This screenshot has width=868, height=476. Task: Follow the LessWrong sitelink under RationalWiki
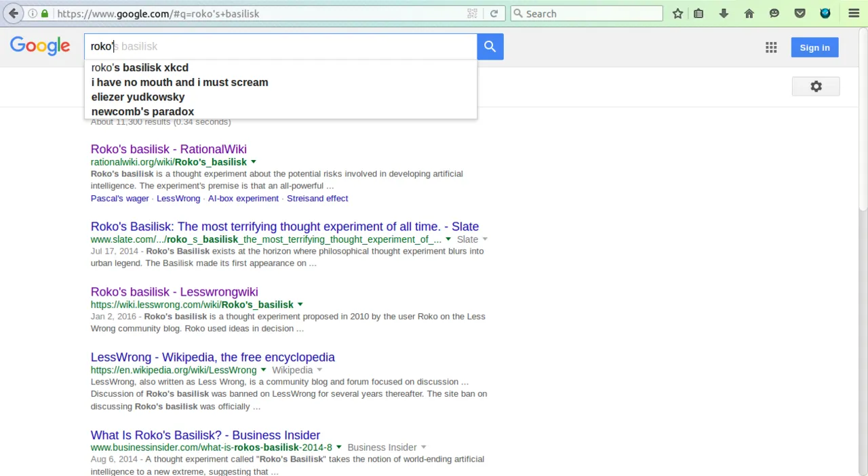[x=178, y=199]
